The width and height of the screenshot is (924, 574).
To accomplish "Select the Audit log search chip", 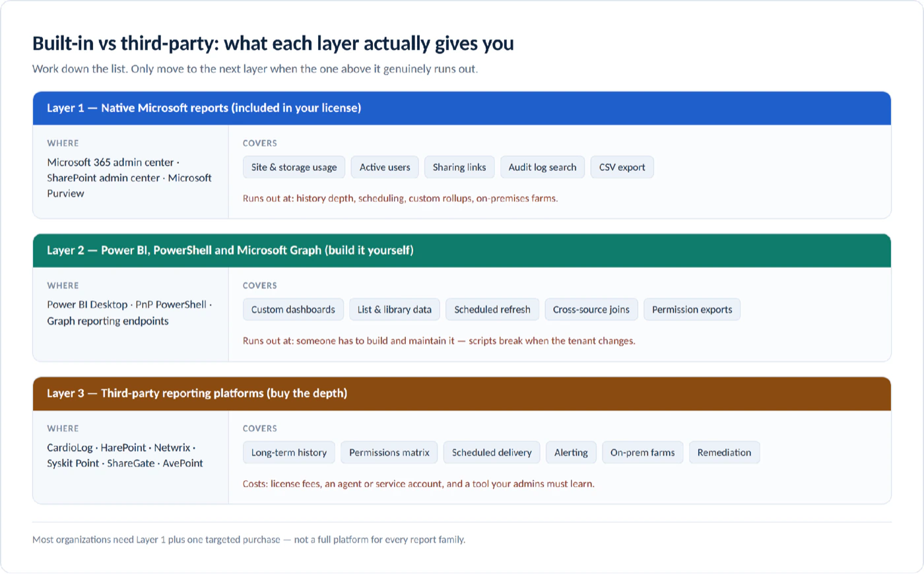I will coord(543,167).
